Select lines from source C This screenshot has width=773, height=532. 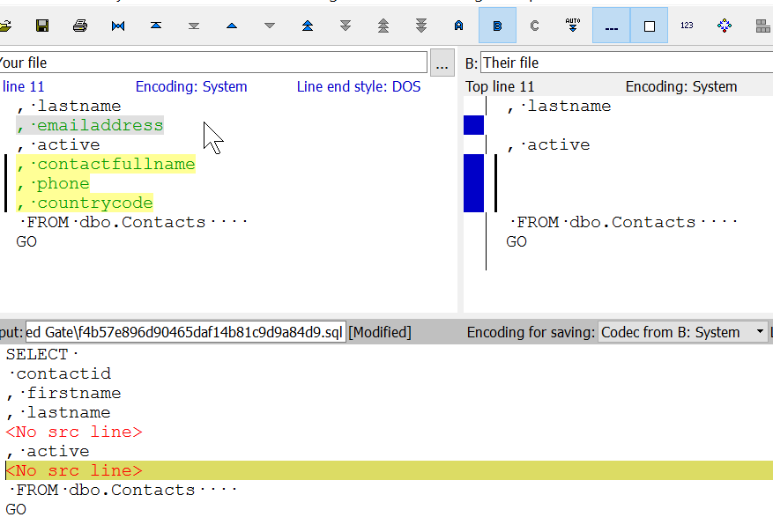click(x=534, y=26)
